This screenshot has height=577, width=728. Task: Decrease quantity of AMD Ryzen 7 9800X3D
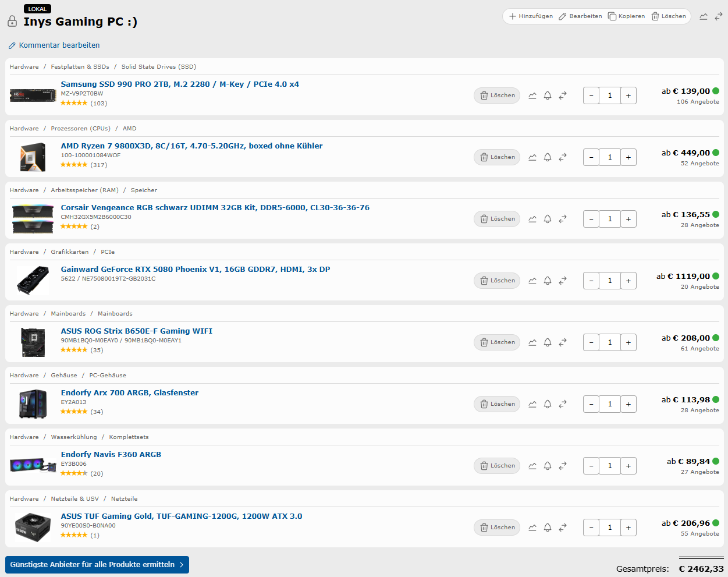[591, 157]
